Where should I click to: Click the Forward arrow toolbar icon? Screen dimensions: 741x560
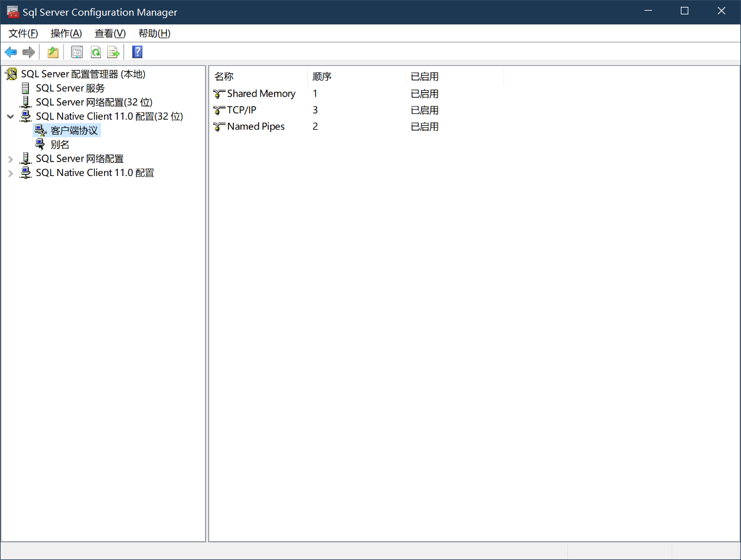(29, 52)
